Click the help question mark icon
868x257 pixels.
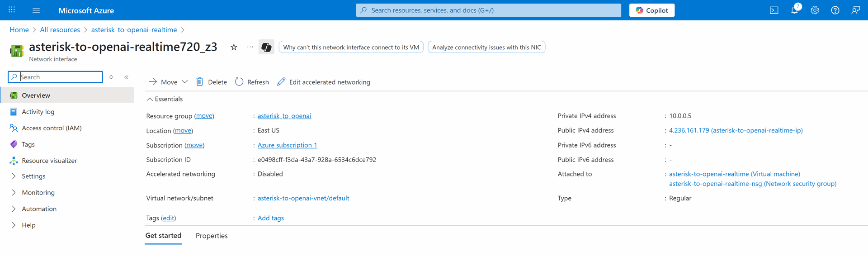pyautogui.click(x=835, y=10)
